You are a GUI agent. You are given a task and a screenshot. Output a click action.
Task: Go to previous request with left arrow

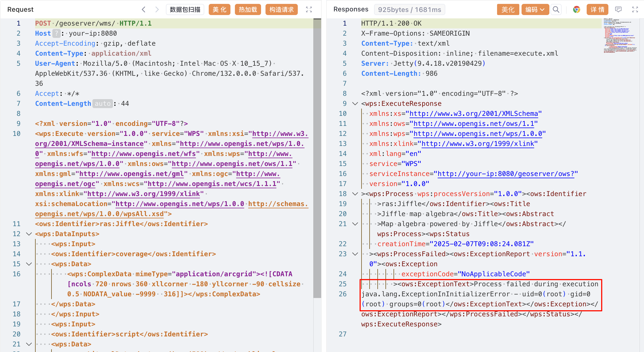click(144, 9)
